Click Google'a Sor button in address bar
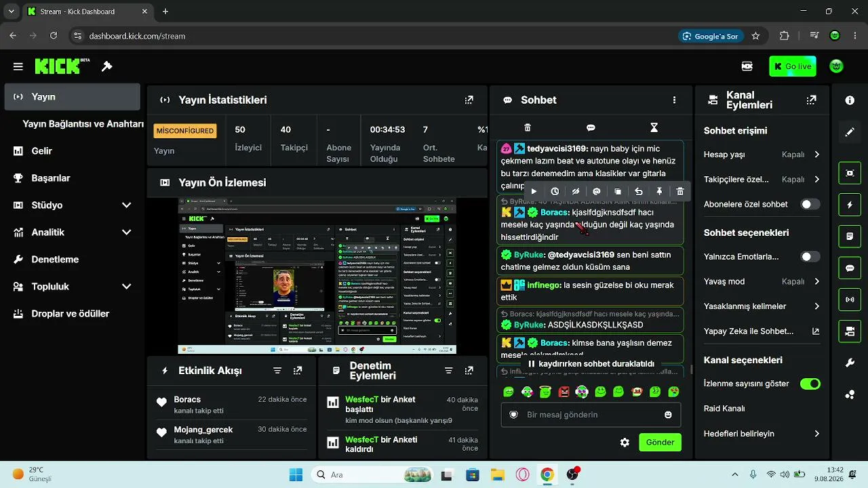868x488 pixels. click(x=710, y=36)
